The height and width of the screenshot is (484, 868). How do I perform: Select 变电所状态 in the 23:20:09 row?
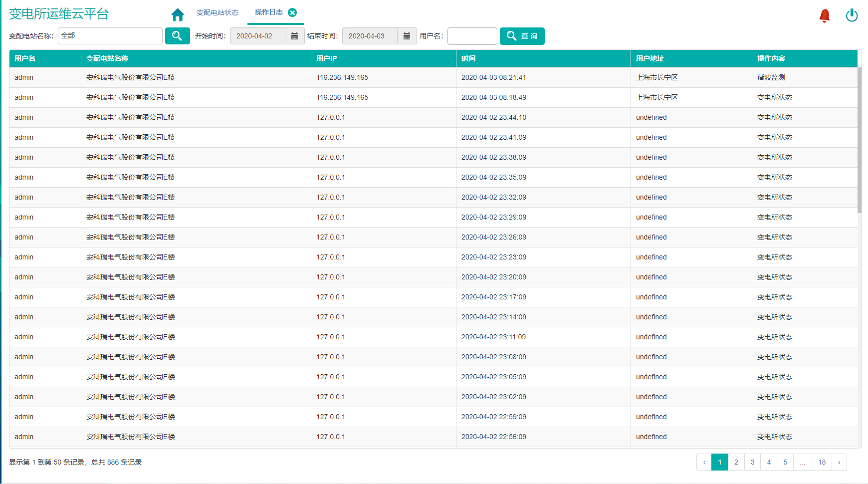click(x=775, y=277)
